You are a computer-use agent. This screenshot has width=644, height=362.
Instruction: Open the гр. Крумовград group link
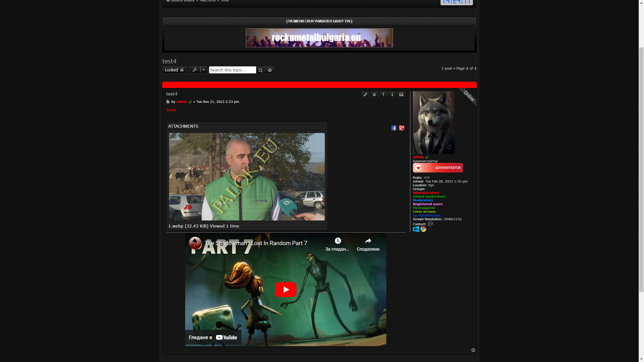(427, 215)
